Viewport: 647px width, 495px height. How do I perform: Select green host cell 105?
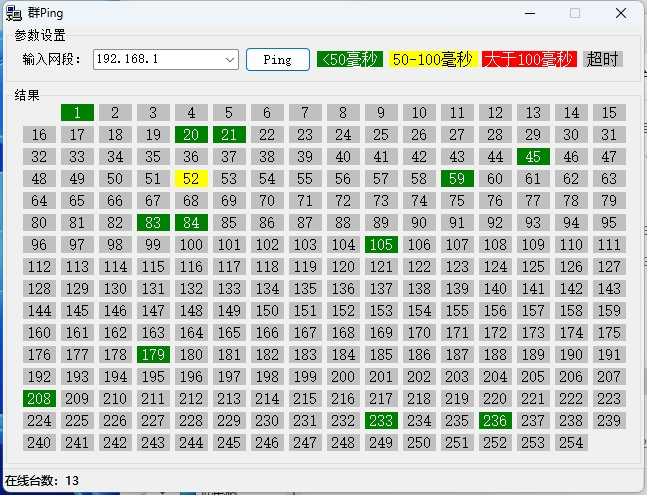coord(381,245)
